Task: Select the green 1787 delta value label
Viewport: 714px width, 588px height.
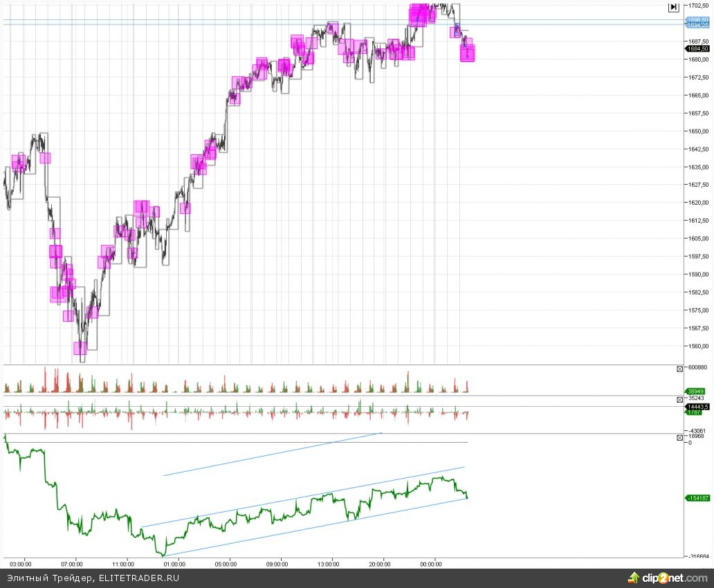Action: coord(695,413)
